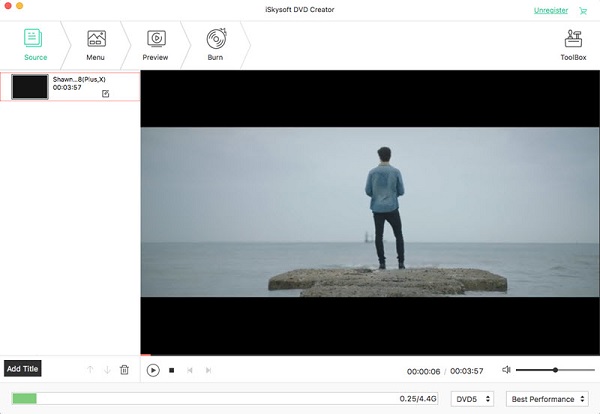This screenshot has width=600, height=414.
Task: Open the Source step
Action: click(x=35, y=45)
